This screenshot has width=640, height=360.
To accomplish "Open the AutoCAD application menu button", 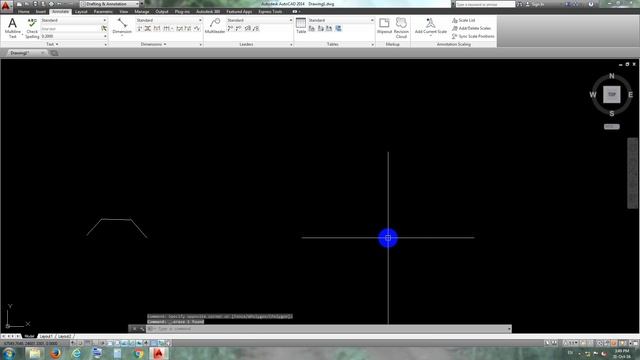I will [x=6, y=6].
